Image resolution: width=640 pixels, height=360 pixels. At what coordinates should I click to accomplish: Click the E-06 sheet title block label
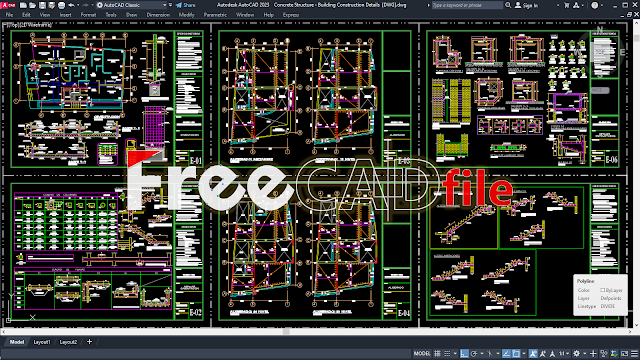tap(611, 160)
